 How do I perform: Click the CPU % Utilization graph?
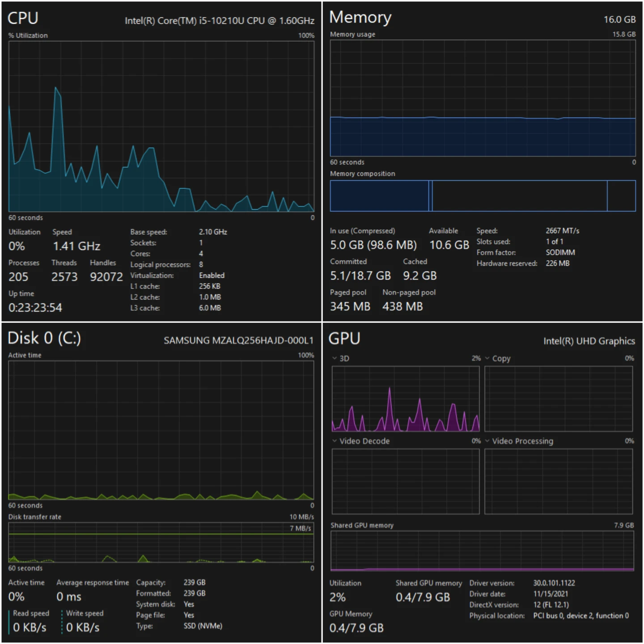pos(161,126)
